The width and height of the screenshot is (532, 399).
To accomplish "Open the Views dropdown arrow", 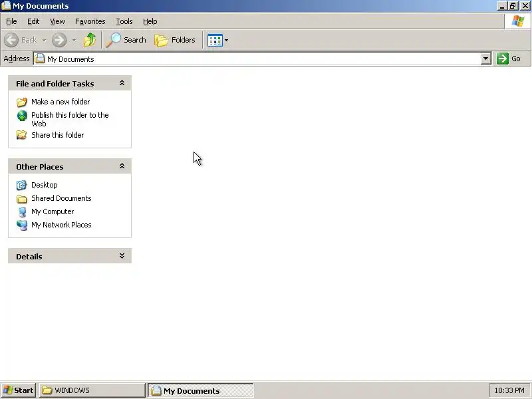I will 226,41.
